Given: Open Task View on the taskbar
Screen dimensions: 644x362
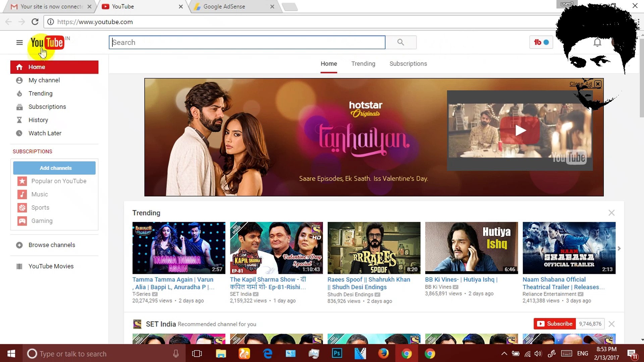Looking at the screenshot, I should click(x=197, y=354).
